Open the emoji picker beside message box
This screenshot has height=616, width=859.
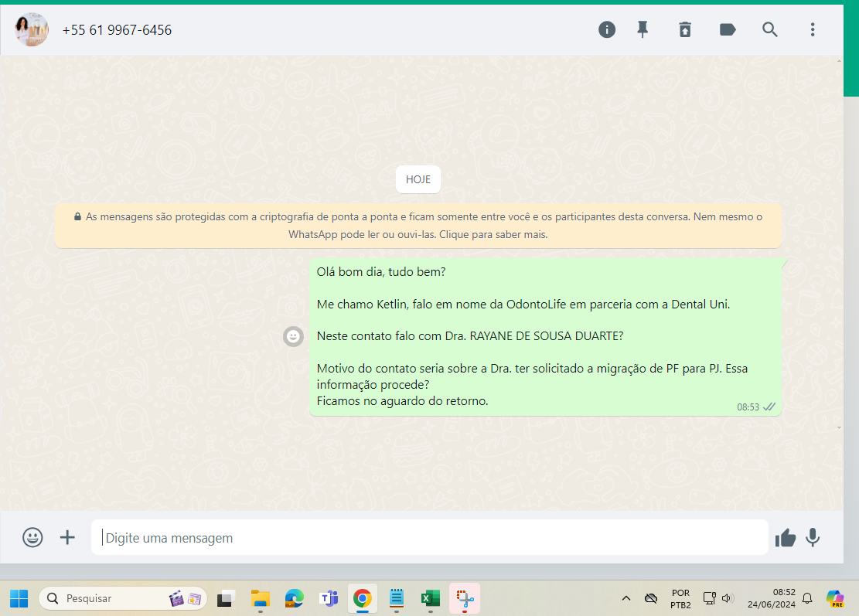point(32,537)
